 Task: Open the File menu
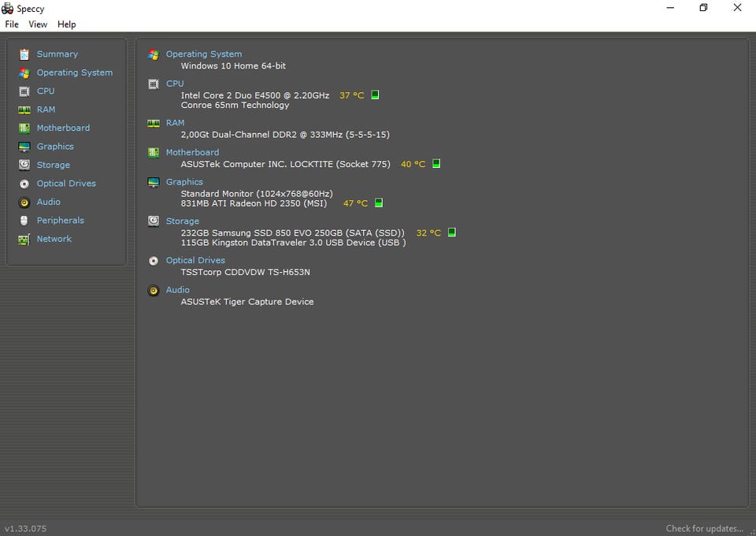pos(12,24)
